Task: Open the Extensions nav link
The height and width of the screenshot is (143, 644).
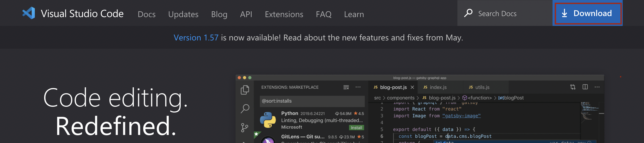Action: pyautogui.click(x=284, y=14)
